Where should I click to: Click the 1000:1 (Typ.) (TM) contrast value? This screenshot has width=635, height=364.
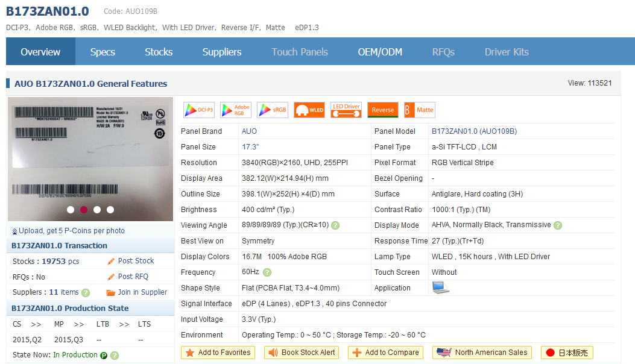pos(461,210)
